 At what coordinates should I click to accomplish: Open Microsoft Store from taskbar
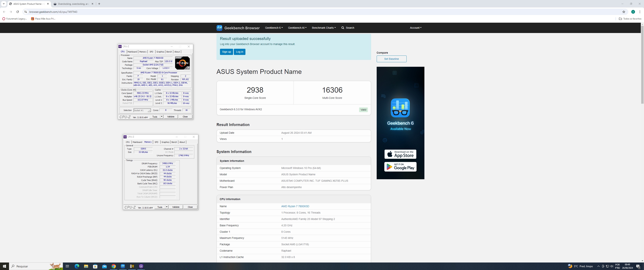click(95, 266)
